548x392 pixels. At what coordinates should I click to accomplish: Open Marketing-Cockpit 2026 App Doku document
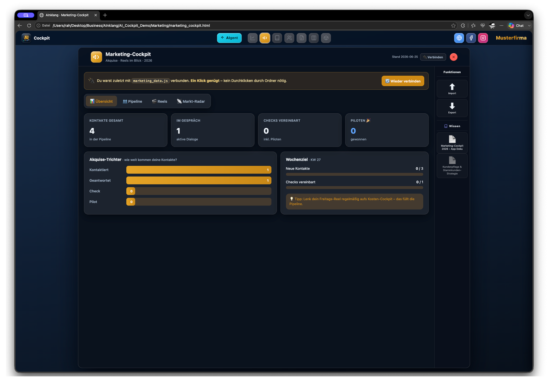point(452,143)
